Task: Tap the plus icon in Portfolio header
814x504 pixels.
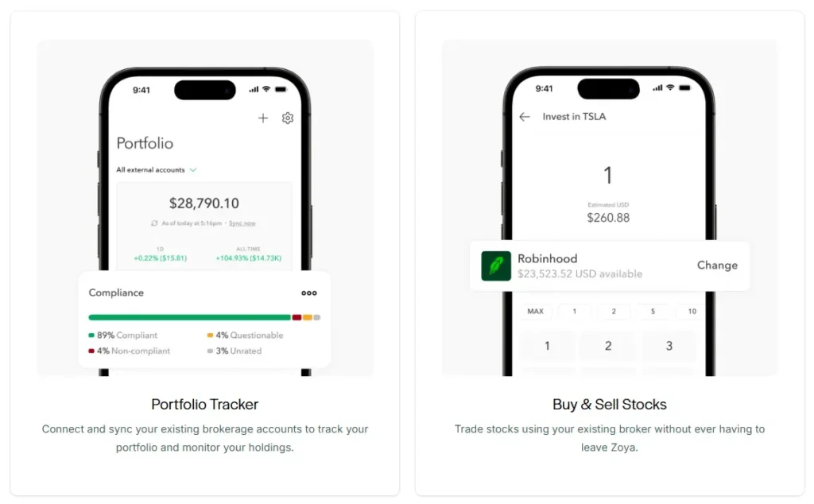Action: 263,118
